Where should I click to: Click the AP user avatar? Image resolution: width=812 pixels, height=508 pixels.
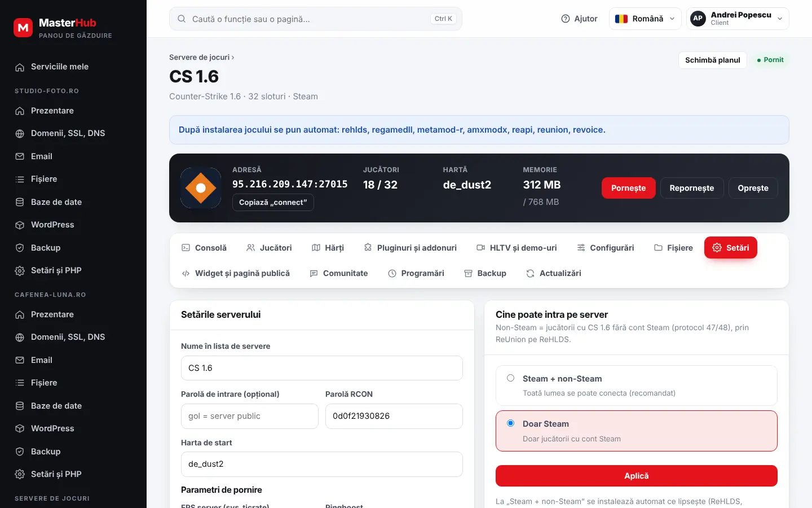point(698,19)
